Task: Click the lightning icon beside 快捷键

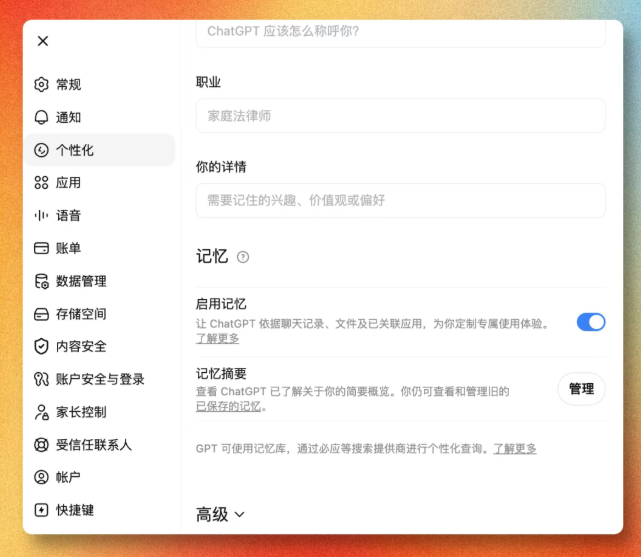Action: [x=41, y=510]
